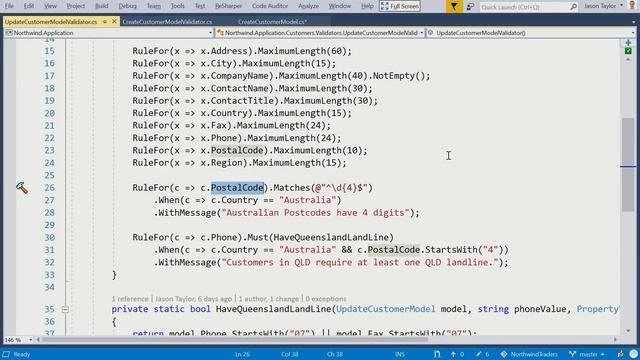
Task: Switch to CreateCustomerModelValidator.cs tab
Action: (x=167, y=22)
